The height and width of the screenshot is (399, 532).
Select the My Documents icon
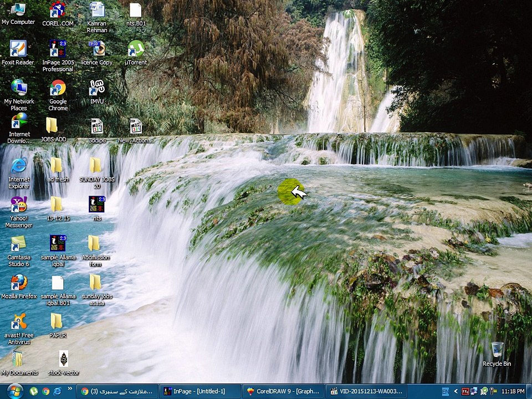point(19,364)
